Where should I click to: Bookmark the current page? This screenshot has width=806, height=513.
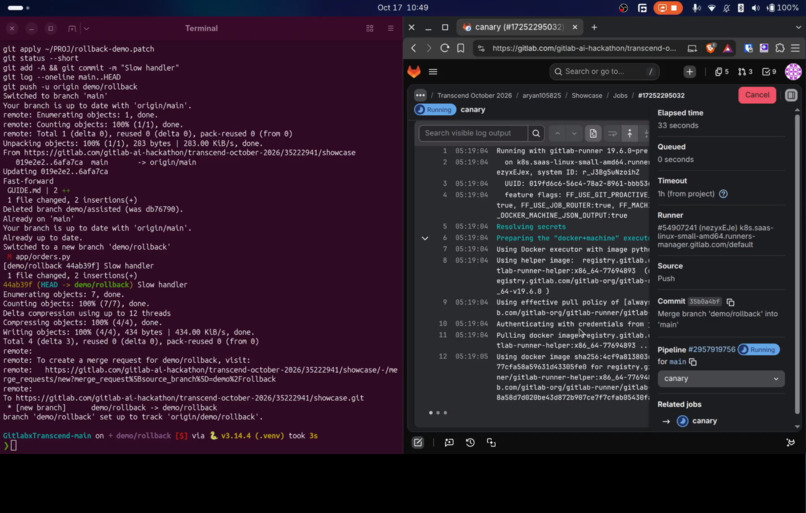click(x=461, y=48)
